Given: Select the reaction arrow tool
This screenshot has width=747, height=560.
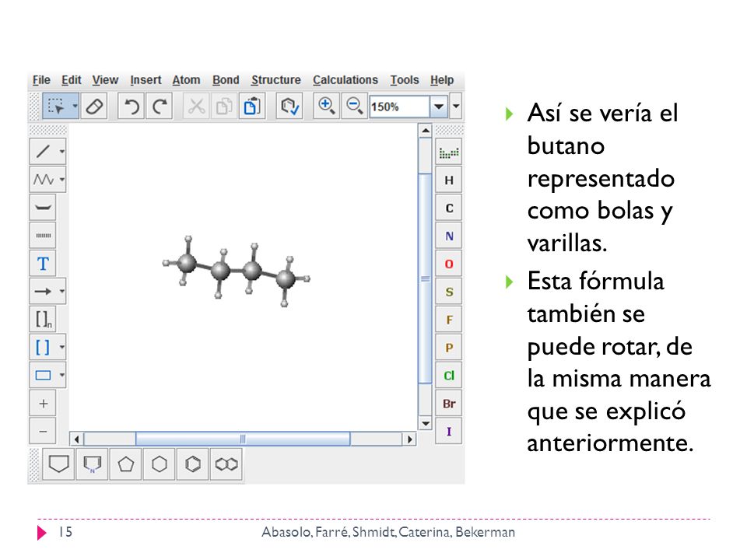Looking at the screenshot, I should click(x=44, y=292).
